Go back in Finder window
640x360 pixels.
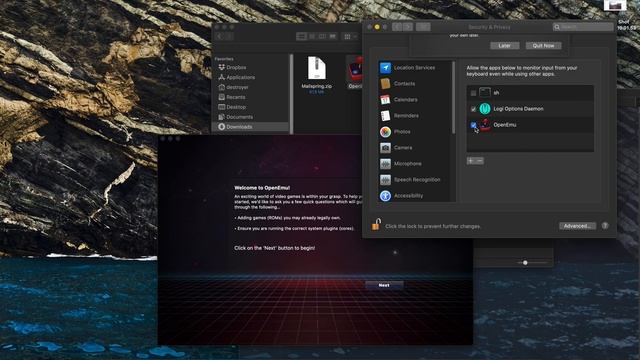coord(220,37)
